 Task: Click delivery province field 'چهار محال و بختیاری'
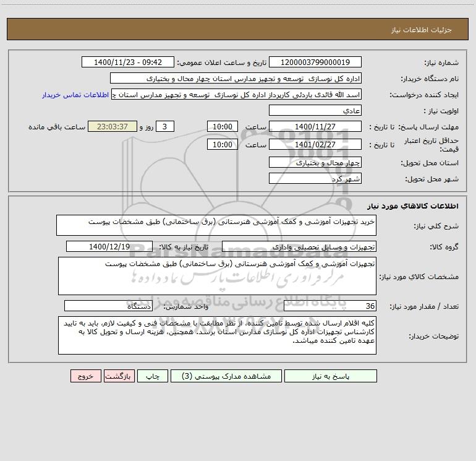[x=315, y=162]
